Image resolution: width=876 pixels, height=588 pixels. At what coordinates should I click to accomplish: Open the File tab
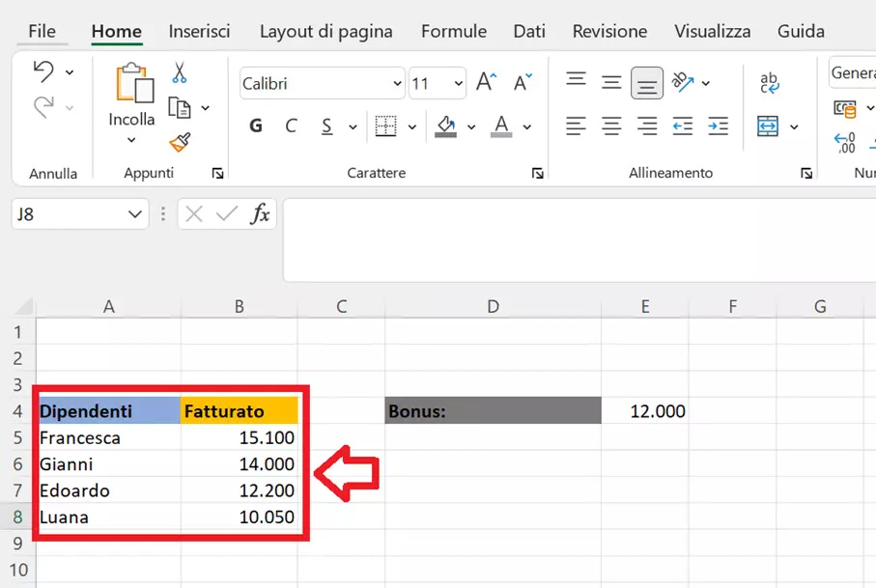[42, 31]
